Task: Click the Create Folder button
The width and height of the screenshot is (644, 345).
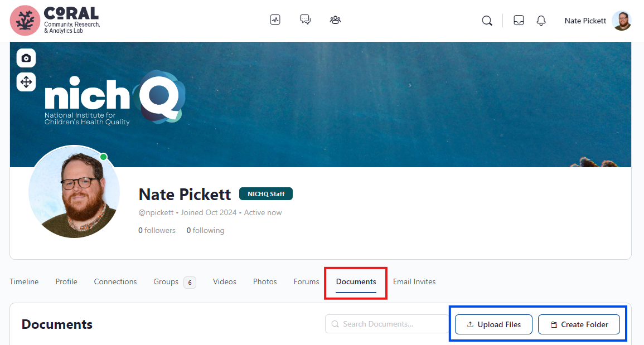Action: click(579, 324)
